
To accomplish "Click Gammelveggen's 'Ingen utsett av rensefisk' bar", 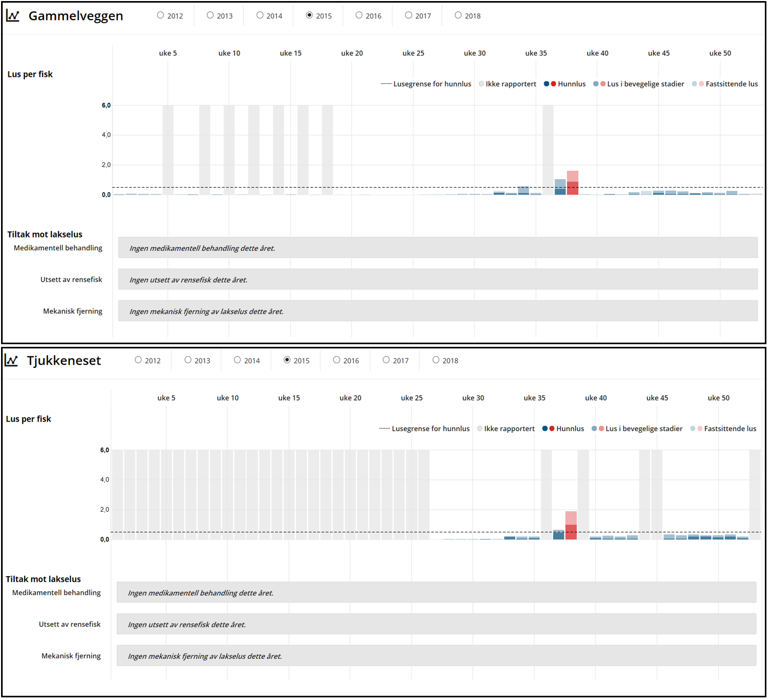I will (438, 279).
